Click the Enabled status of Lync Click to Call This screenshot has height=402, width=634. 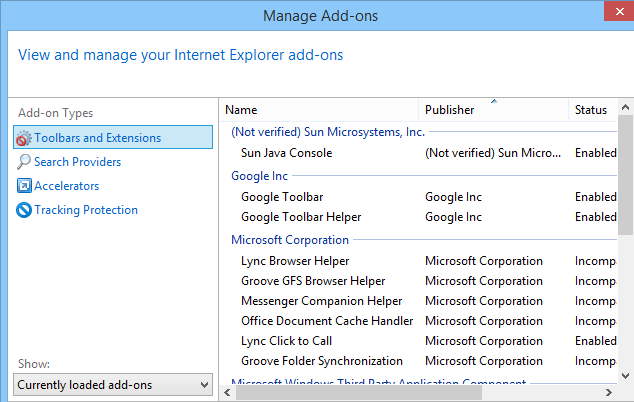(x=596, y=341)
